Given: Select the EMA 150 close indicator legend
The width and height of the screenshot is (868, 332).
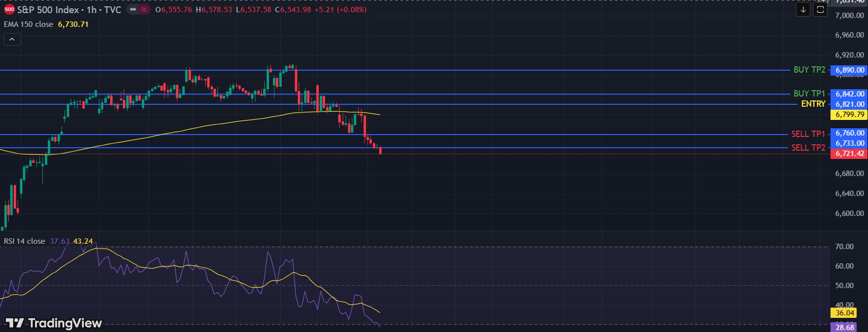Looking at the screenshot, I should (28, 24).
